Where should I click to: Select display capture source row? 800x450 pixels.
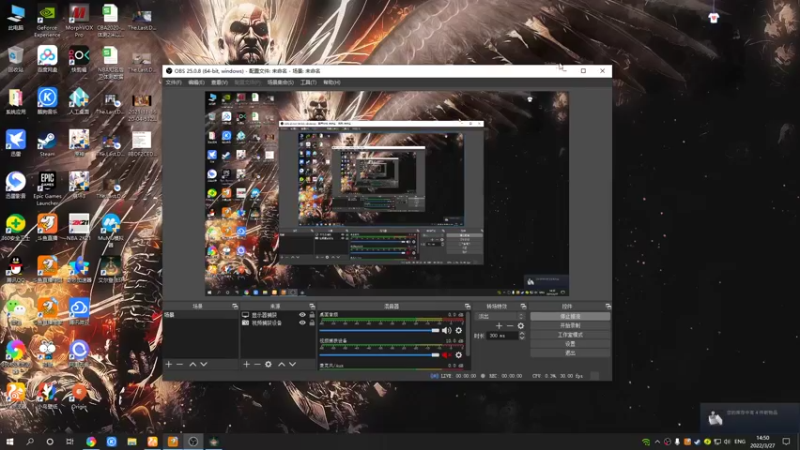278,315
